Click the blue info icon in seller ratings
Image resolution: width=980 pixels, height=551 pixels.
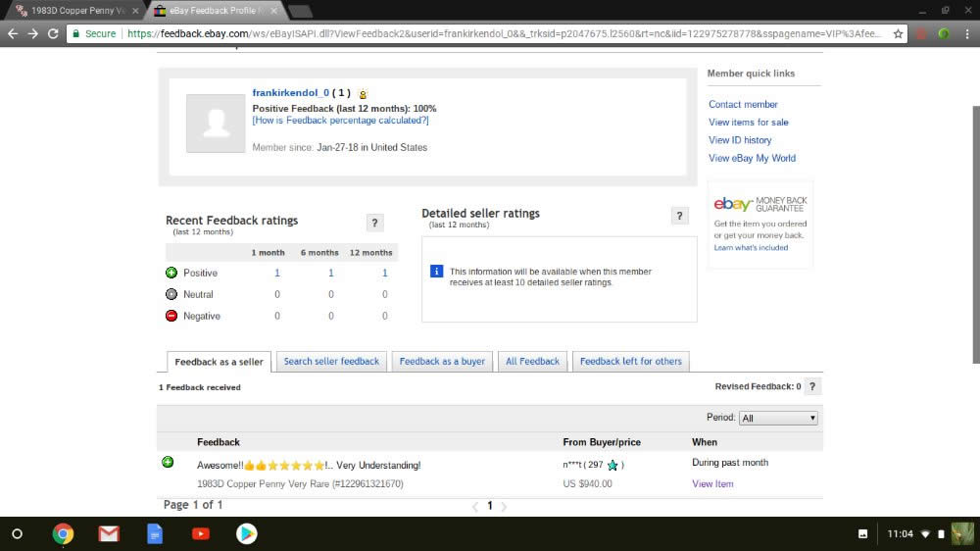(x=436, y=271)
